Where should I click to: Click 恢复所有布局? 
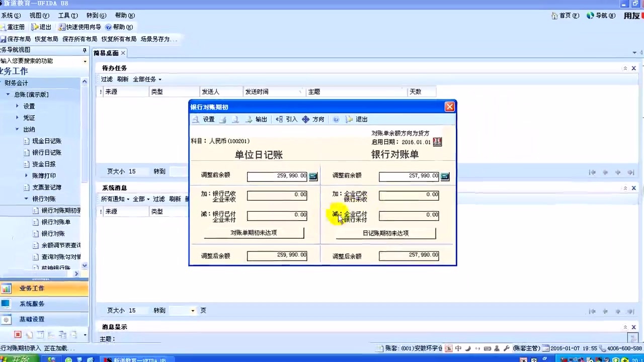[x=119, y=39]
